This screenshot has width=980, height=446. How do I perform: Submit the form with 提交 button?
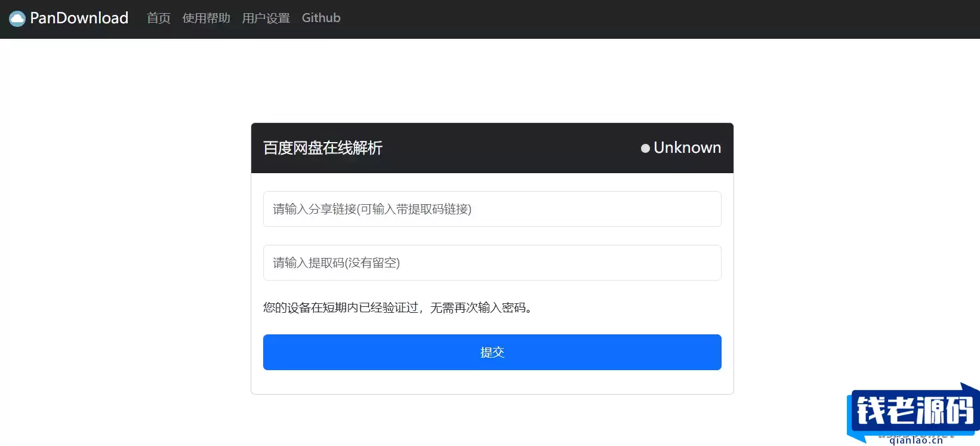(492, 352)
